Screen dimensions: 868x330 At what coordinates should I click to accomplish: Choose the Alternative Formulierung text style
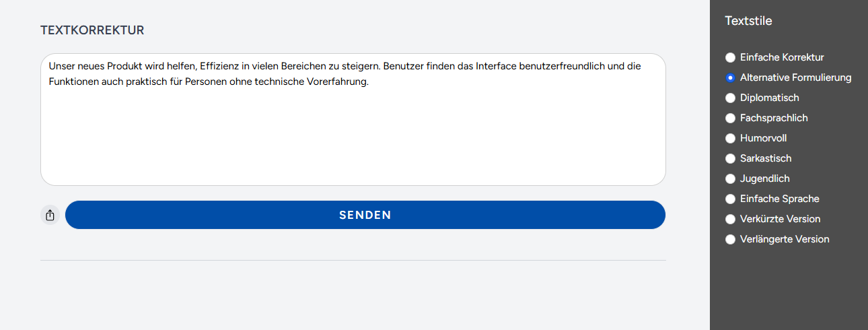coord(730,78)
